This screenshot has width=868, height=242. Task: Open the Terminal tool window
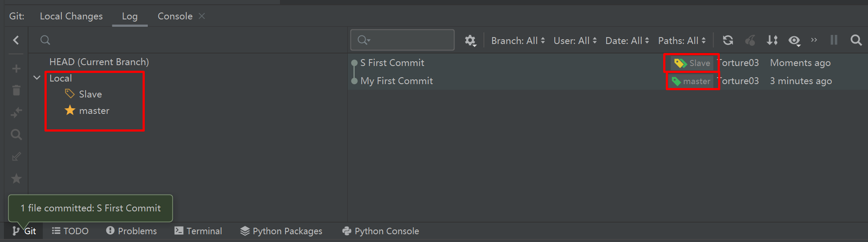click(x=198, y=231)
